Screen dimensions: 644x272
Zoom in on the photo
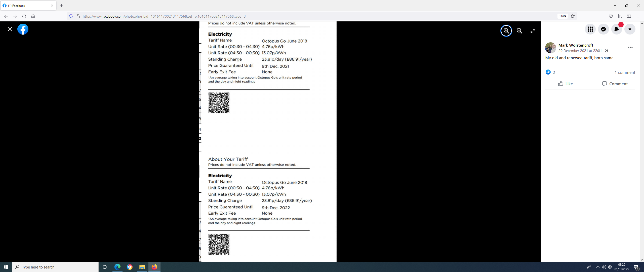pyautogui.click(x=506, y=31)
